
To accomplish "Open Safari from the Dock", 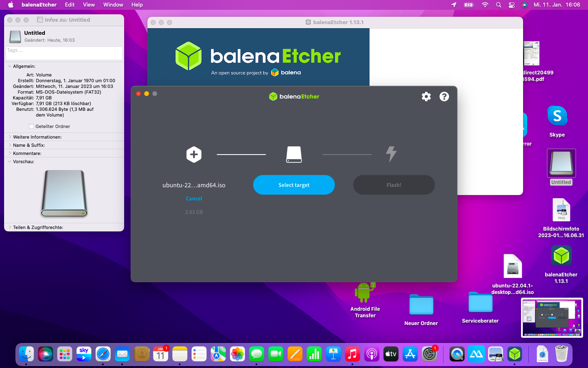I will click(103, 354).
